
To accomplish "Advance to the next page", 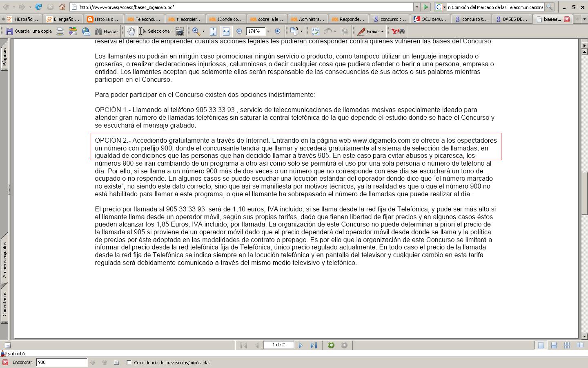I will coord(301,345).
